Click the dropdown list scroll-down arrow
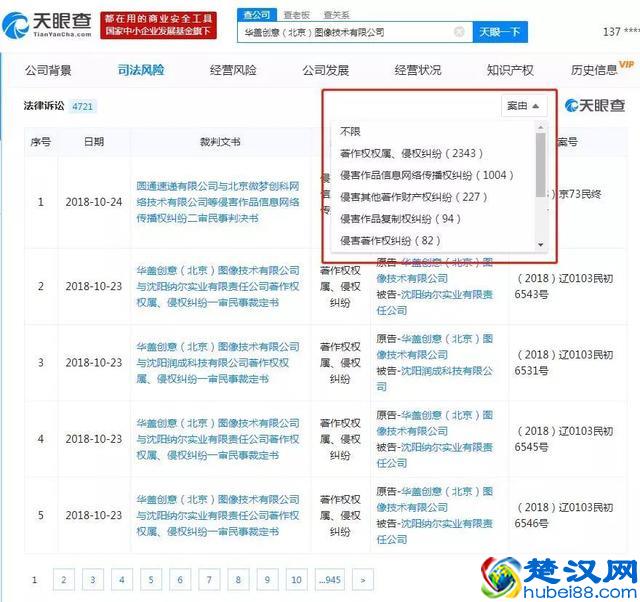The width and height of the screenshot is (640, 602). (x=540, y=244)
